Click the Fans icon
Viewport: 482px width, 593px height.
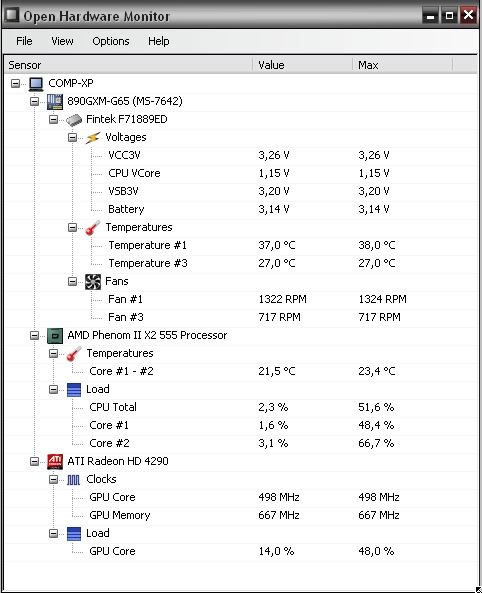click(93, 282)
